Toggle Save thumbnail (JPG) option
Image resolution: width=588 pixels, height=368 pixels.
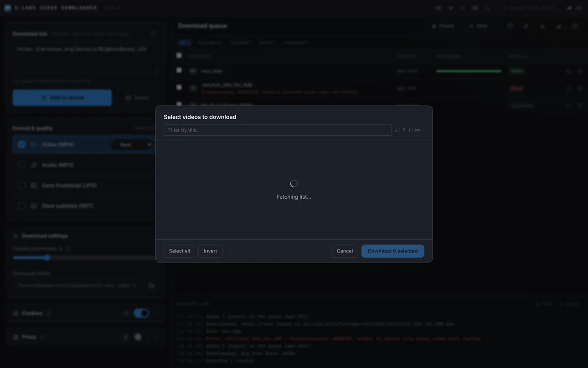point(22,185)
